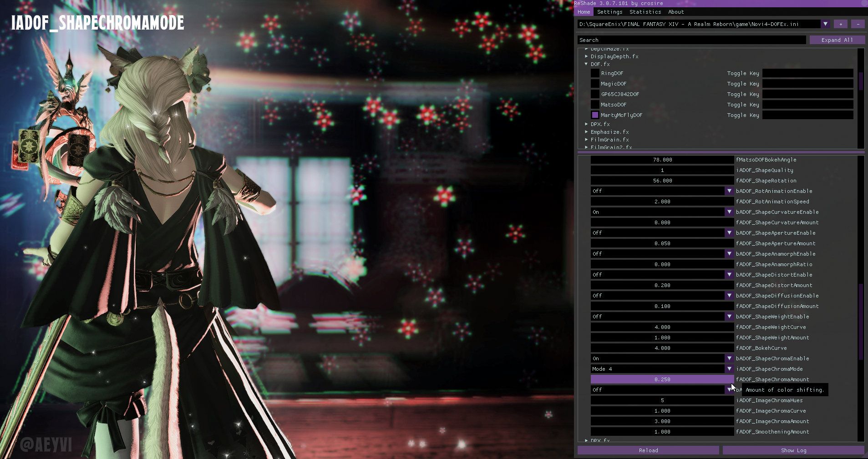Open the About tab
868x459 pixels.
click(676, 12)
